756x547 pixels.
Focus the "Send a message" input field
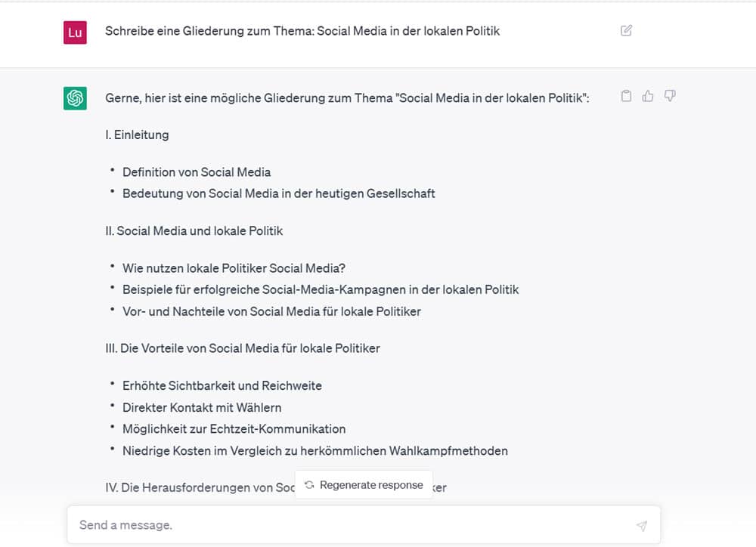(302, 524)
